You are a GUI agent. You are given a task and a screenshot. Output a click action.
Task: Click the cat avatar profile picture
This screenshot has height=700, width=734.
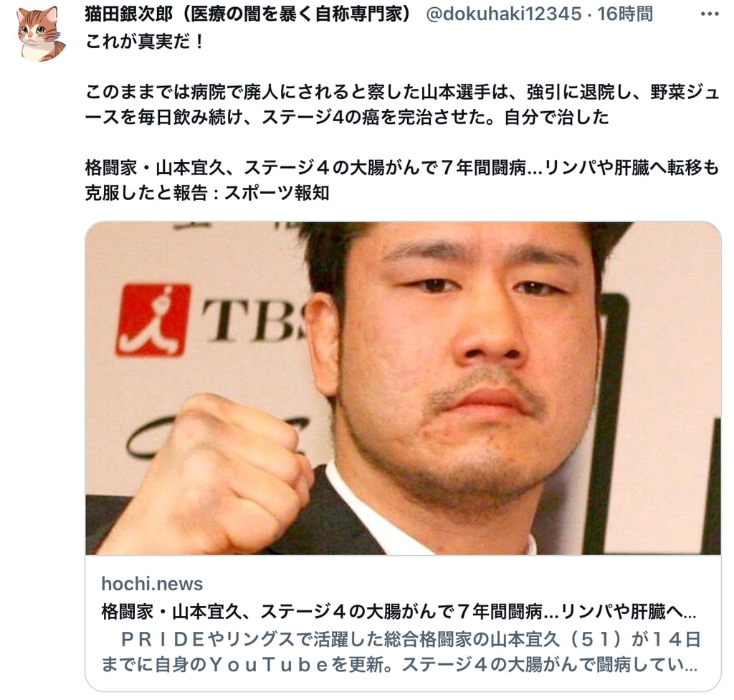(x=41, y=34)
